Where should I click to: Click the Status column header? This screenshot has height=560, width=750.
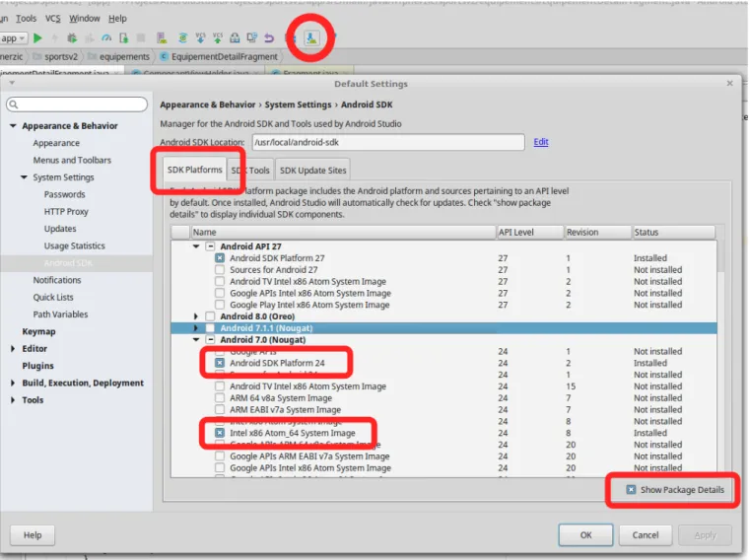pos(673,232)
